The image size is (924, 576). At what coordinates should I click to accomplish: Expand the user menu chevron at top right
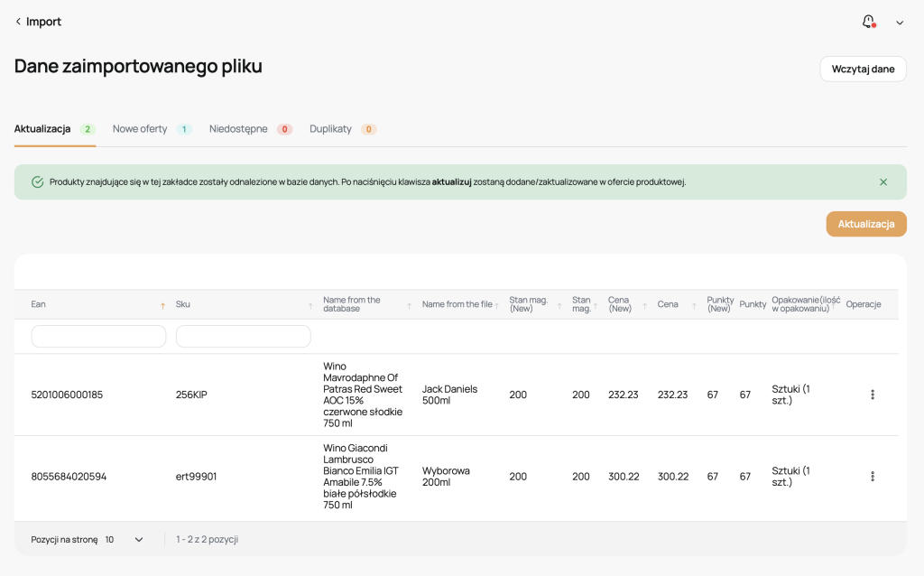click(900, 23)
